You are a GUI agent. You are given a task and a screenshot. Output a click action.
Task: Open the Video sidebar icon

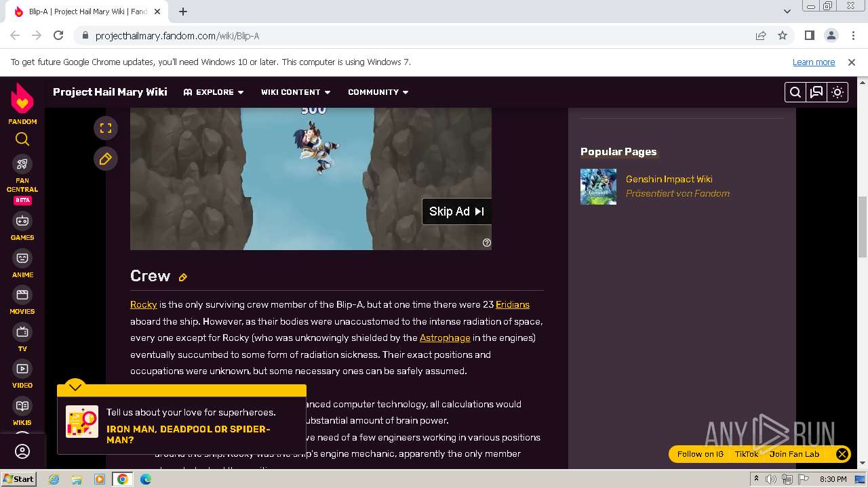click(22, 369)
